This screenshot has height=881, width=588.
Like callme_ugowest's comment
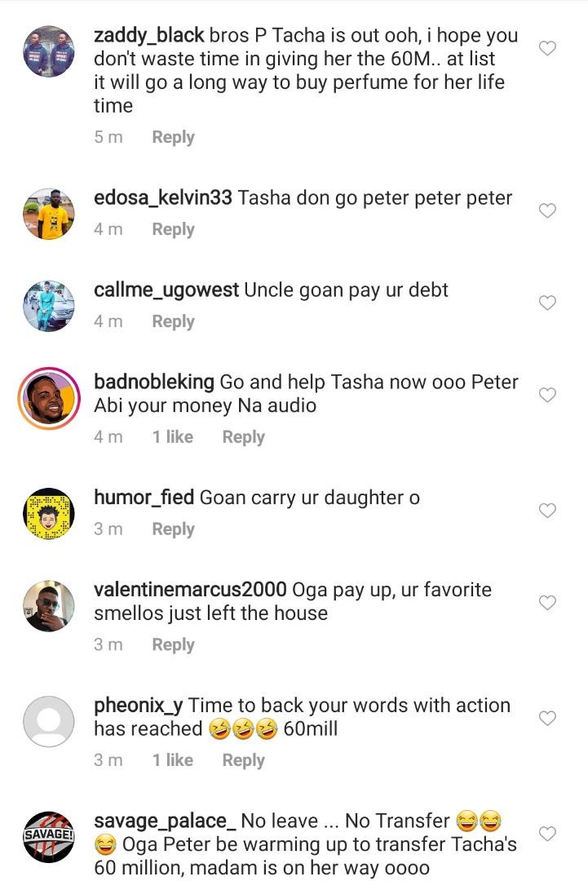[x=548, y=303]
